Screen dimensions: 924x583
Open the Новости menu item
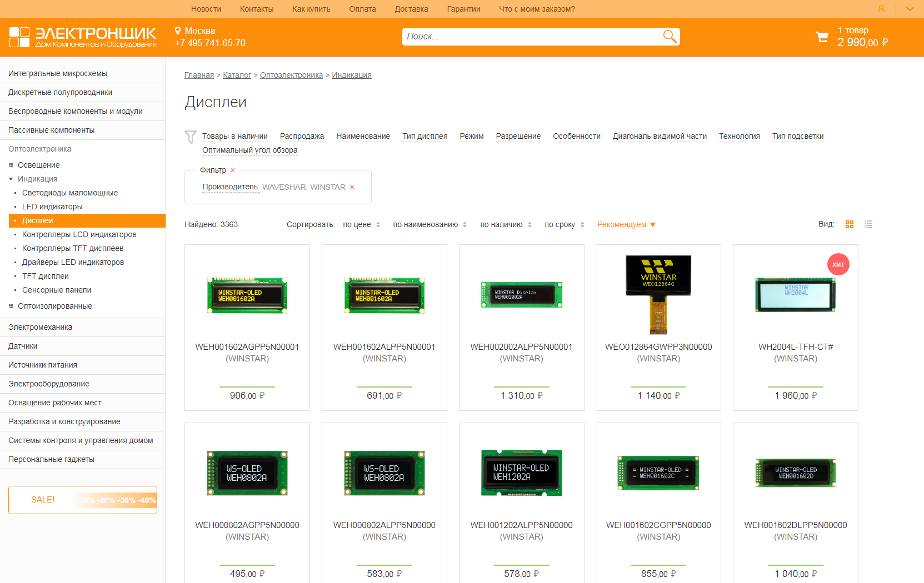[206, 9]
